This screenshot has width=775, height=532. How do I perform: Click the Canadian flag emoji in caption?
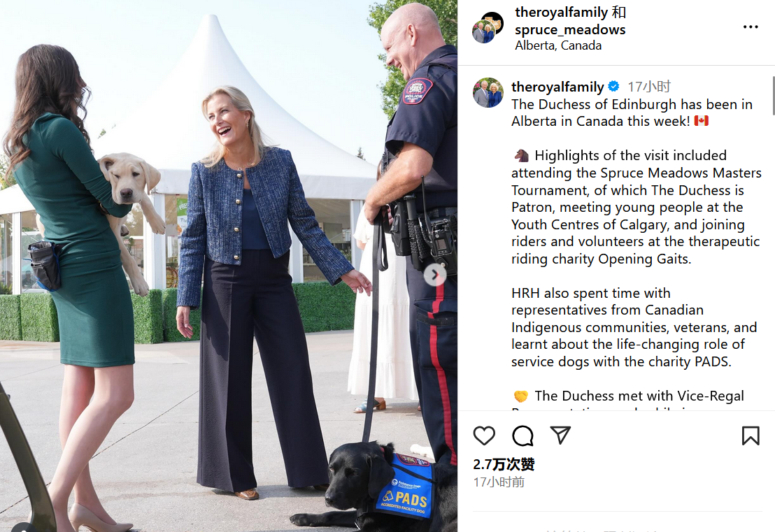[x=701, y=121]
